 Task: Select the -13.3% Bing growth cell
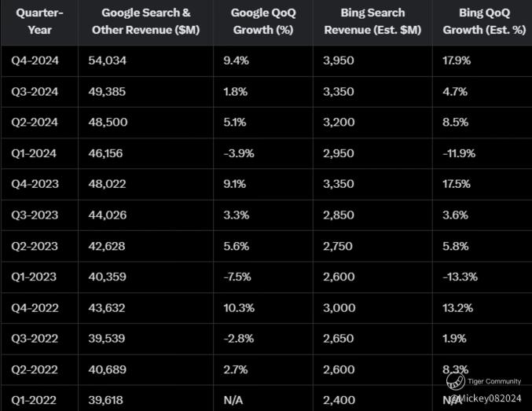[460, 277]
